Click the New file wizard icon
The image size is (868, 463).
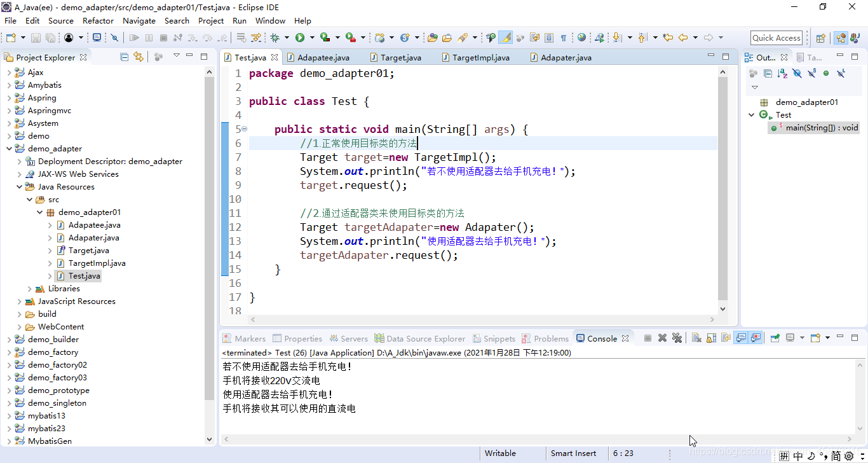[11, 38]
